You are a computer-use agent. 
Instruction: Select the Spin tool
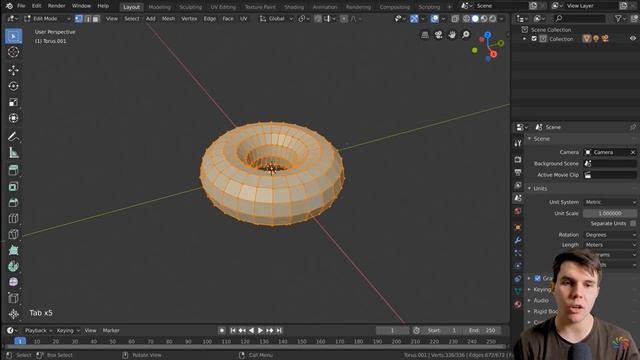[13, 266]
